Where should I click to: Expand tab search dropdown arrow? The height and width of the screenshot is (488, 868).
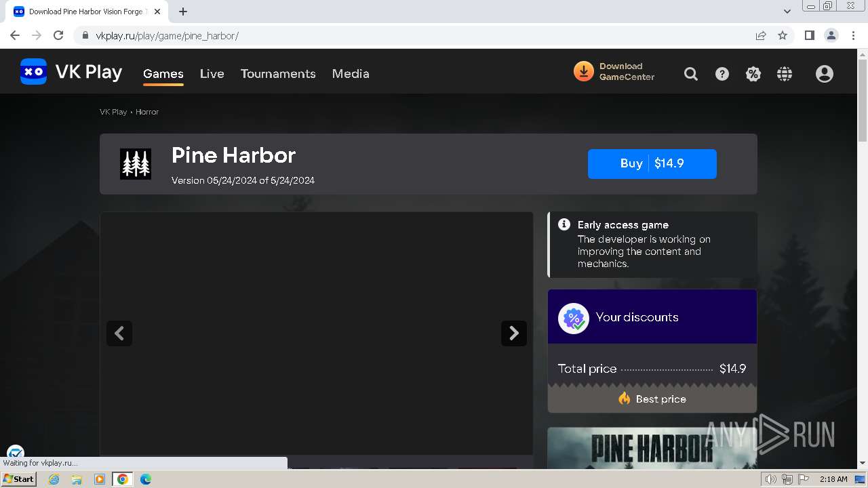coord(787,12)
